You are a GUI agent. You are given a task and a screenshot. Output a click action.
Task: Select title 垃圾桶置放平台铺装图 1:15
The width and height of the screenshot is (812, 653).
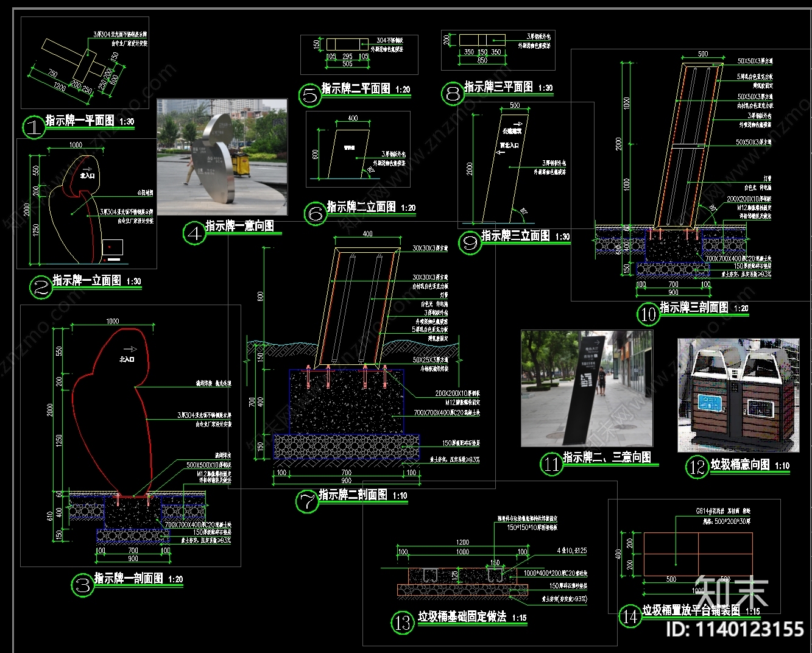[701, 610]
